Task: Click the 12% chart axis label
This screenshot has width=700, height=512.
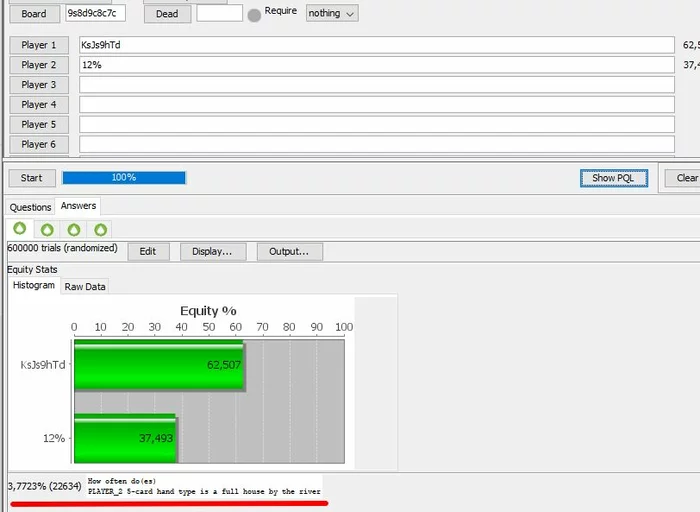Action: point(54,438)
